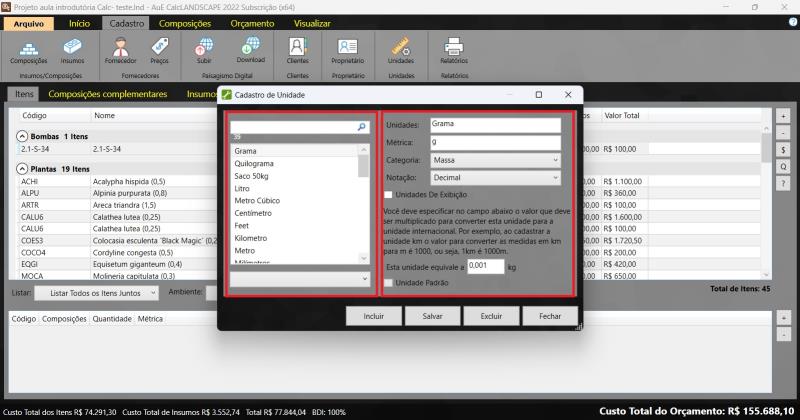800x420 pixels.
Task: Open the Listar Todos os Itens Juntos dropdown
Action: pyautogui.click(x=97, y=293)
